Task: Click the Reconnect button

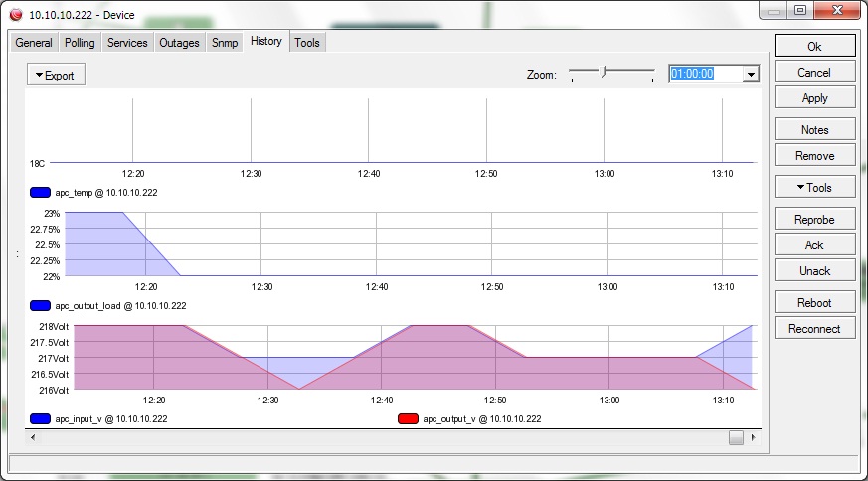Action: (x=815, y=328)
